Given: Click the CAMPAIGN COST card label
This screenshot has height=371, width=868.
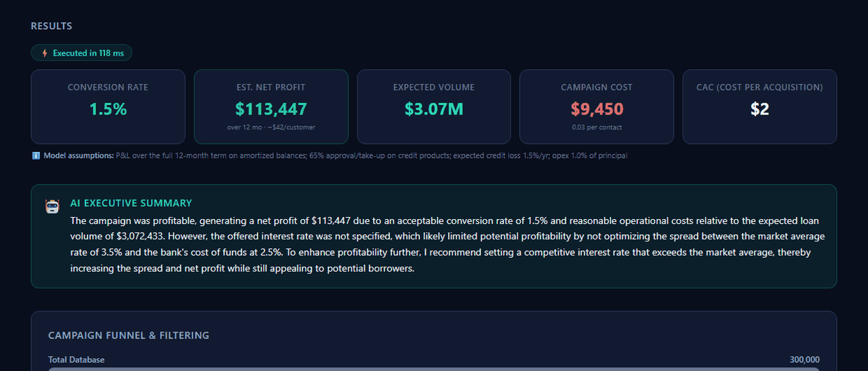Looking at the screenshot, I should 597,87.
